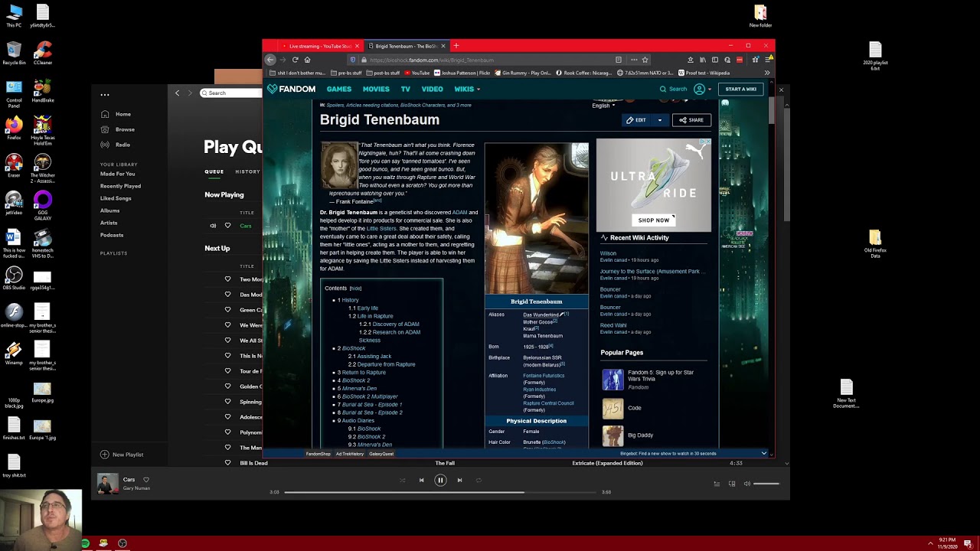Toggle heart on Golden queue row
The image size is (980, 551).
coord(227,386)
